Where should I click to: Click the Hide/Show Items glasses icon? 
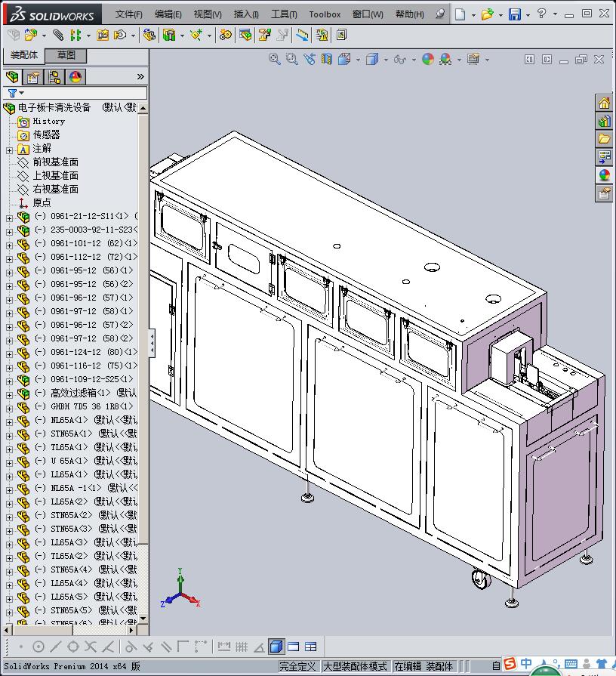click(400, 60)
